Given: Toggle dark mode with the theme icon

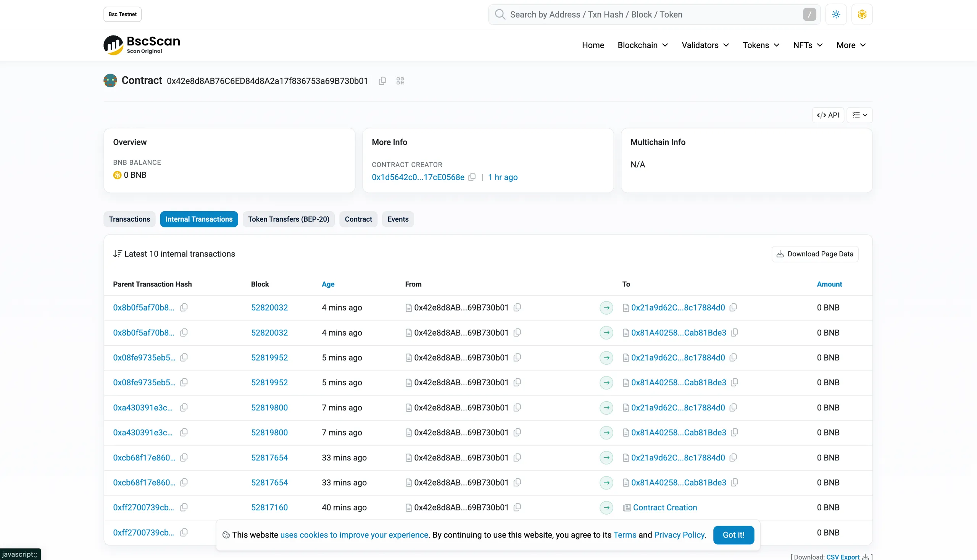Looking at the screenshot, I should [836, 14].
